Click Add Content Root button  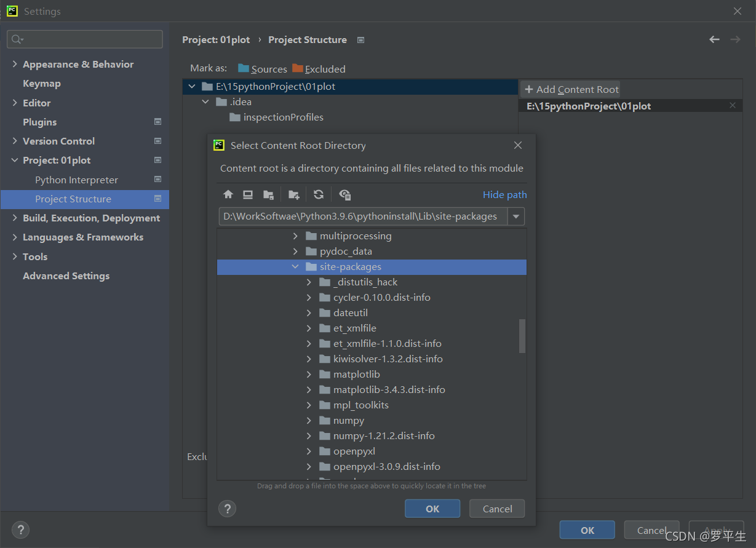pyautogui.click(x=571, y=90)
